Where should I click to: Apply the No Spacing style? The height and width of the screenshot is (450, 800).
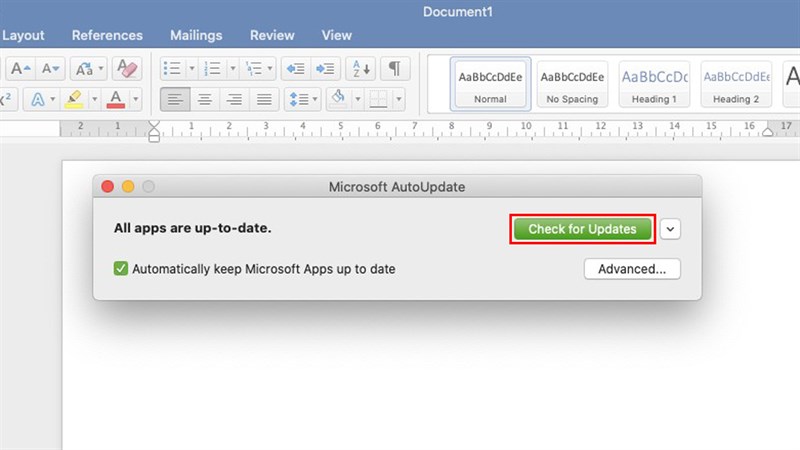click(x=572, y=84)
